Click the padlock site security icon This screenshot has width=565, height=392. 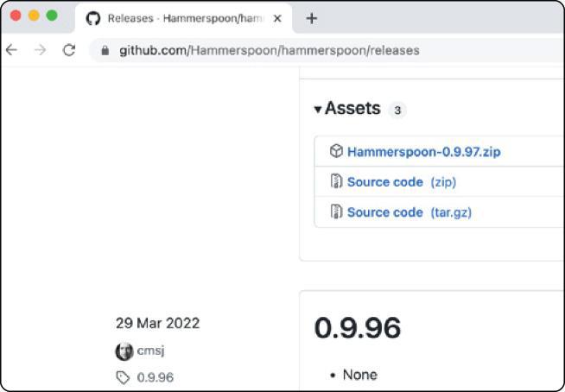(x=105, y=50)
